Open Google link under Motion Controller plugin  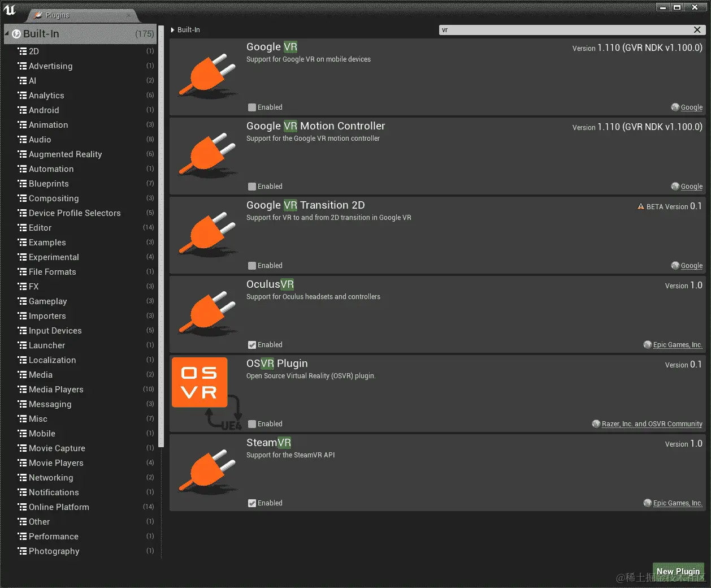pos(692,187)
